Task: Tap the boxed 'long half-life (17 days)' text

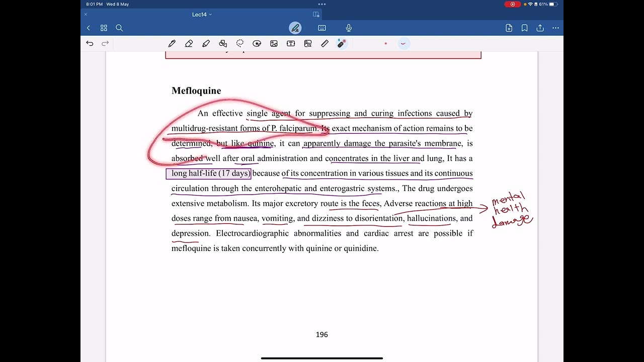Action: tap(208, 173)
